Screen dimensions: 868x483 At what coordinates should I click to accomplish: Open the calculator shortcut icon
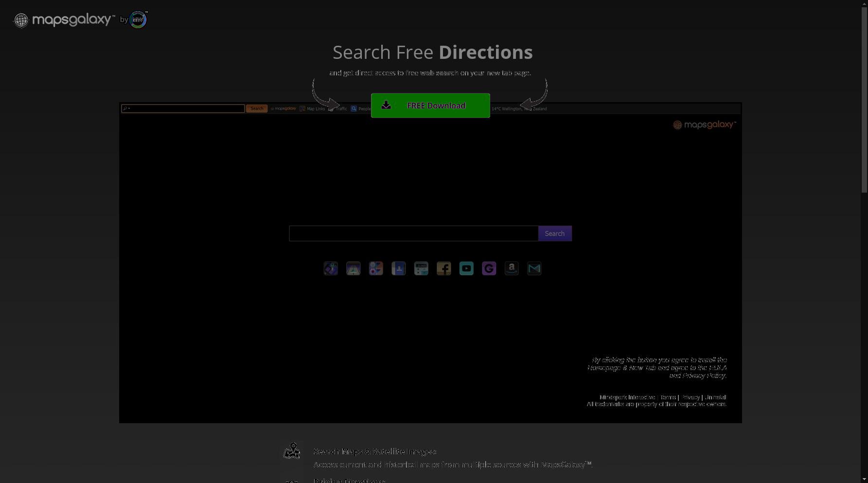(x=421, y=268)
